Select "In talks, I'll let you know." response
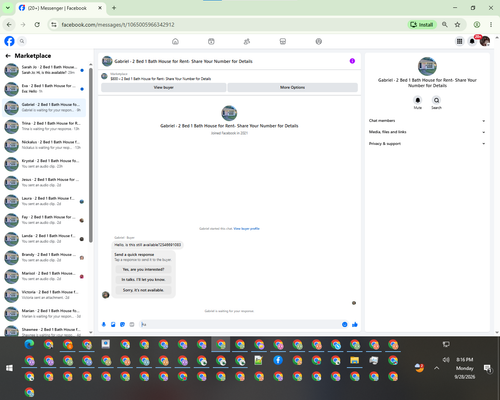 point(143,280)
